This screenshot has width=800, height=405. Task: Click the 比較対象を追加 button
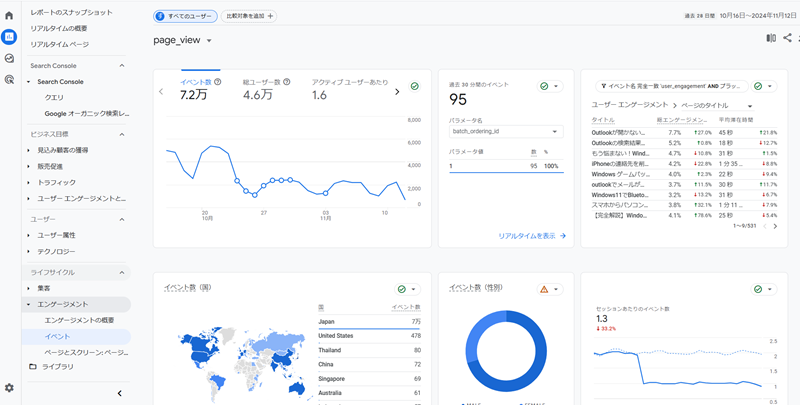[x=249, y=16]
